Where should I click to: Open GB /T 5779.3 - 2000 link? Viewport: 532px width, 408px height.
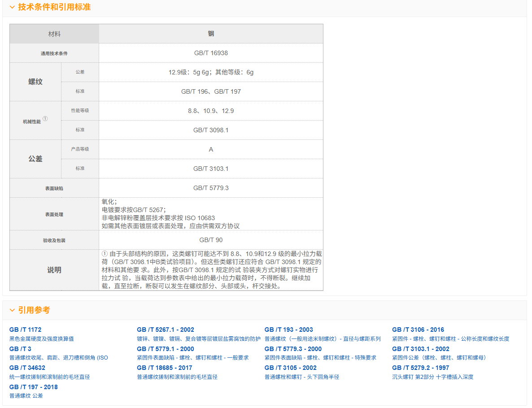pyautogui.click(x=293, y=349)
